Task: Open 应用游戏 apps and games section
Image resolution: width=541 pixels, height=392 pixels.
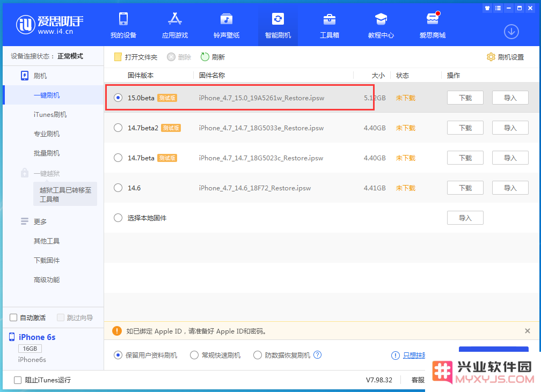Action: pos(175,26)
